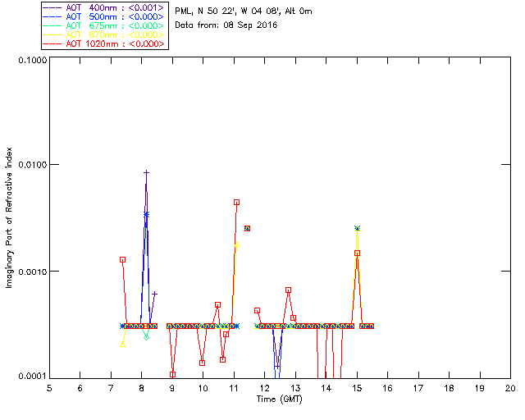Click the x-axis tick label 14

(326, 389)
